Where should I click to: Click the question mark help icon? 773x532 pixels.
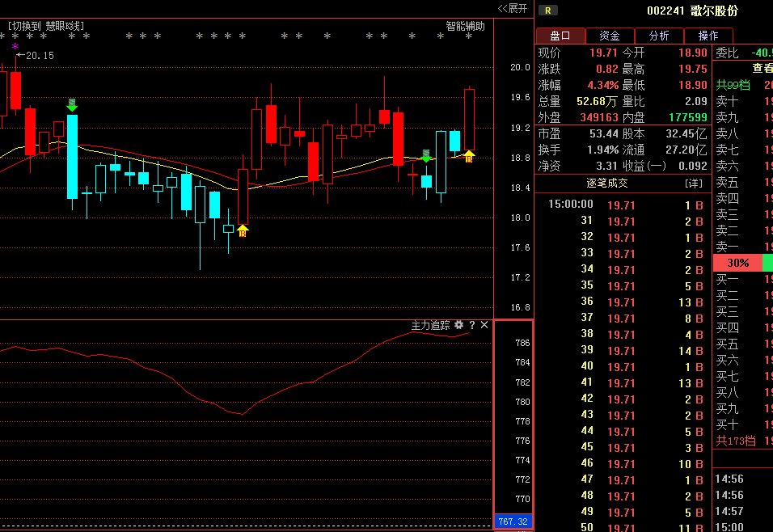472,325
